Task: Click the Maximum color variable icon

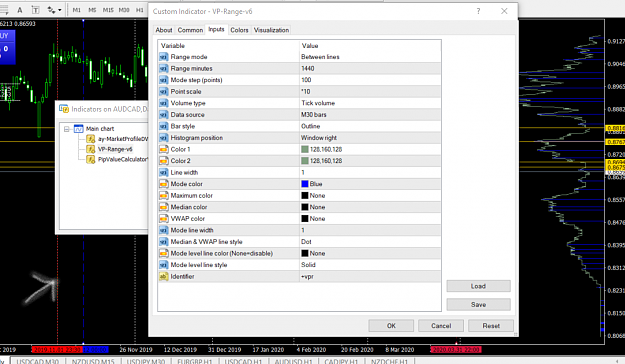Action: [164, 196]
